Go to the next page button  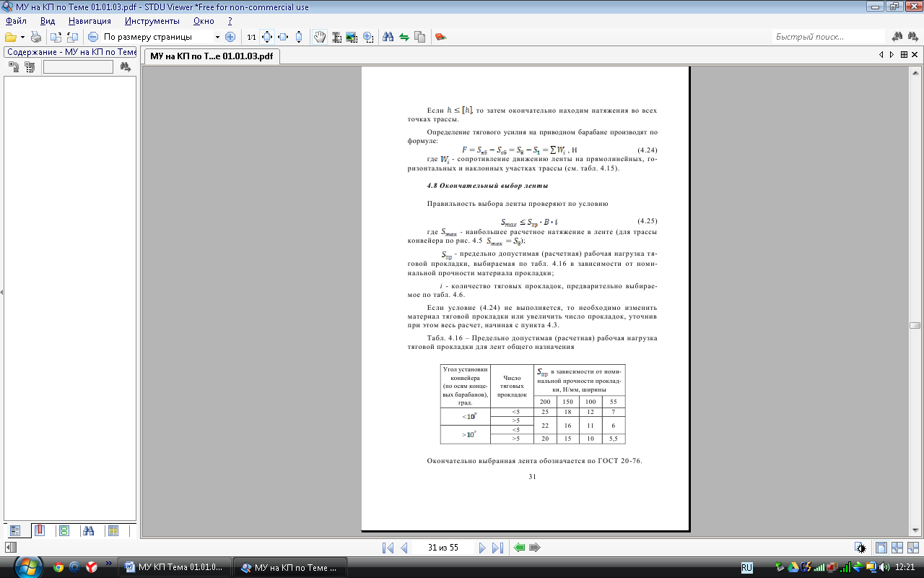482,548
